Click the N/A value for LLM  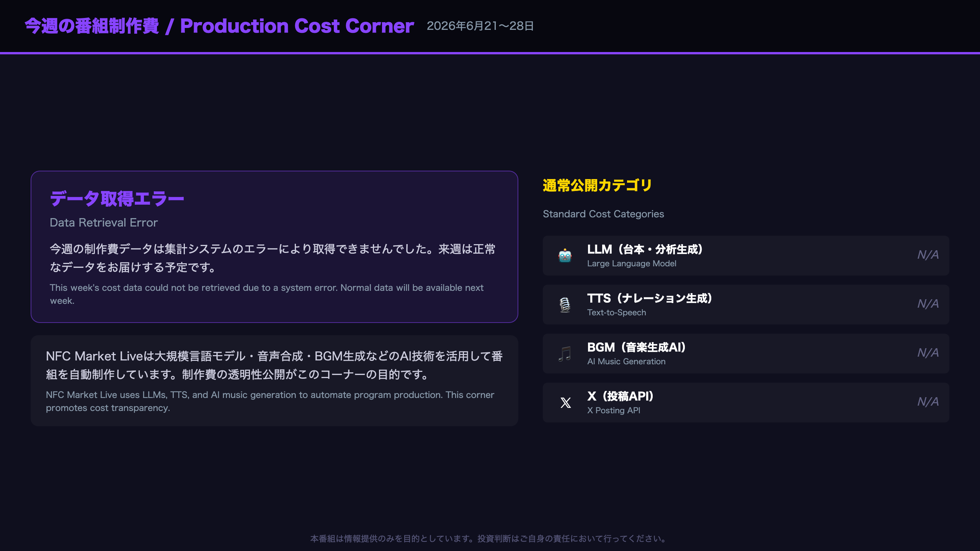(x=928, y=255)
